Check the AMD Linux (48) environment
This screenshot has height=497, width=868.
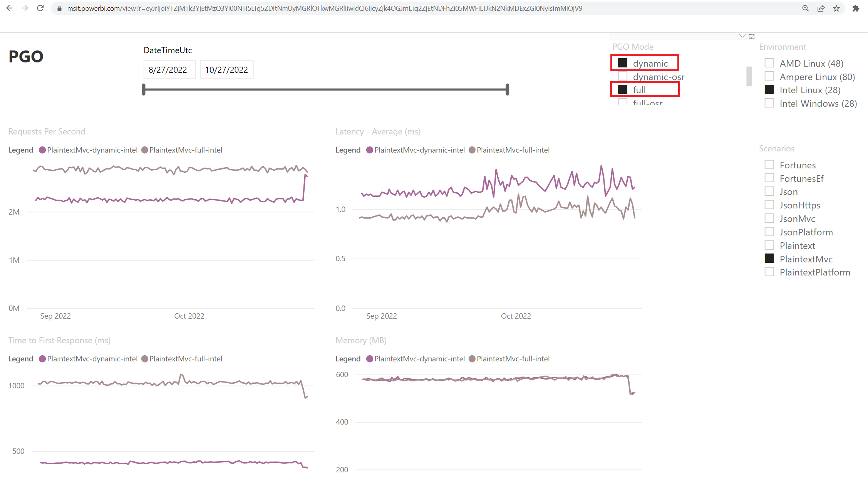[x=769, y=63]
